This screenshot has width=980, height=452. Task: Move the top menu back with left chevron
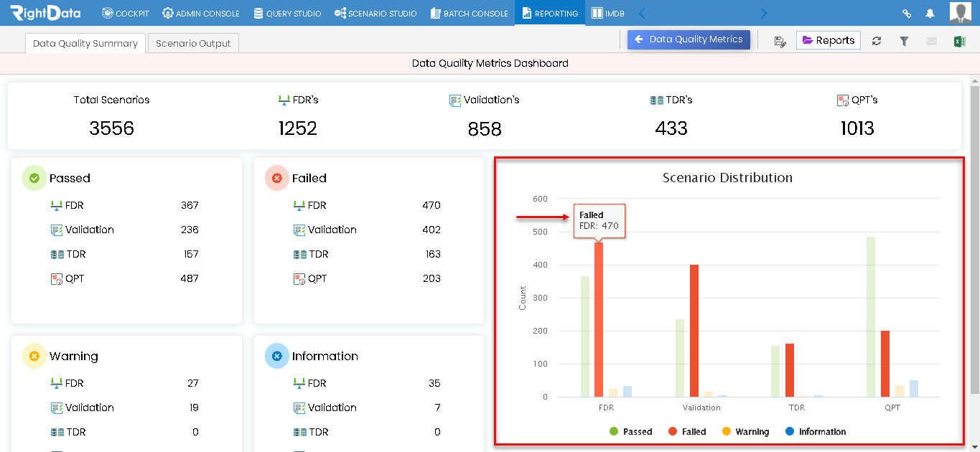pos(642,13)
